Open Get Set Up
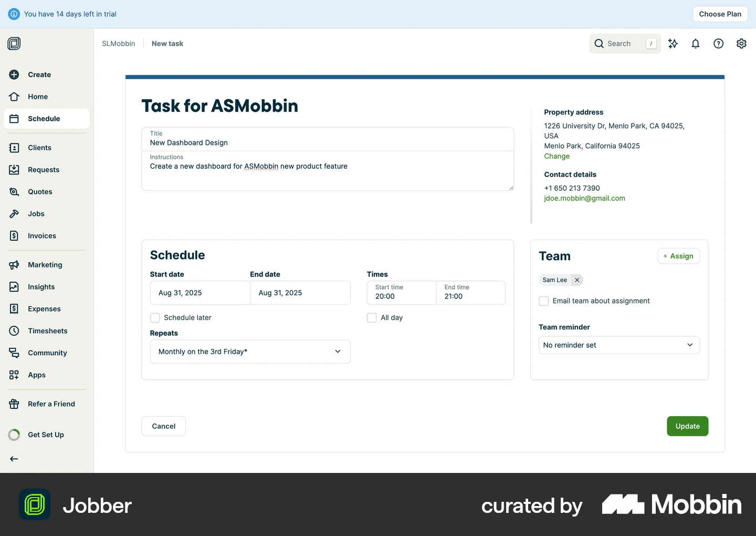 point(47,435)
